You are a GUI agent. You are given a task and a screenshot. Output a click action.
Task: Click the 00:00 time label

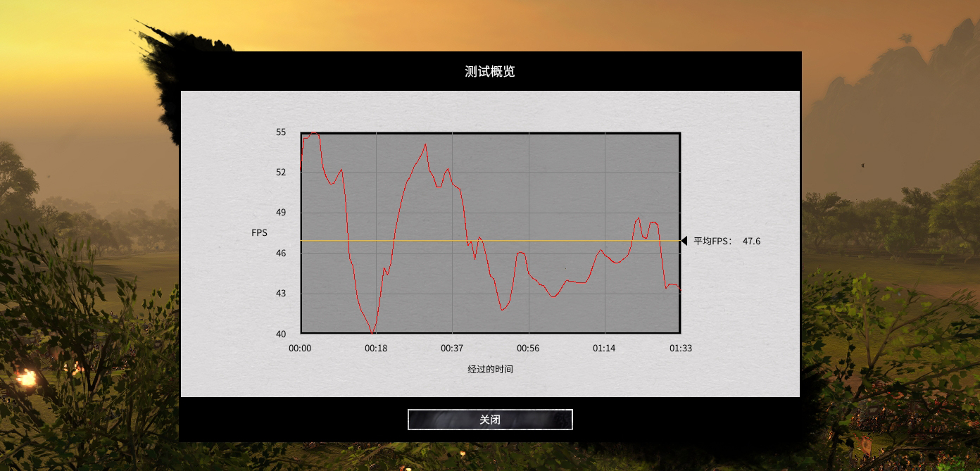pyautogui.click(x=301, y=348)
